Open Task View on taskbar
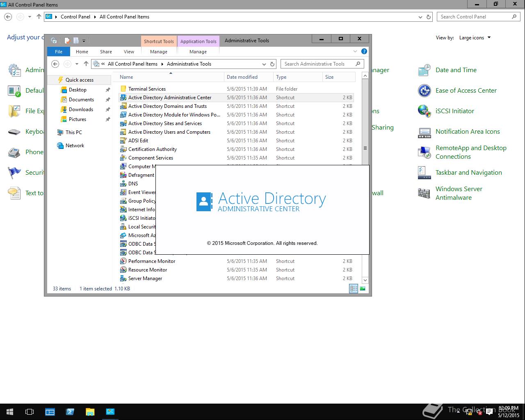Viewport: 525px width, 420px height. tap(30, 412)
